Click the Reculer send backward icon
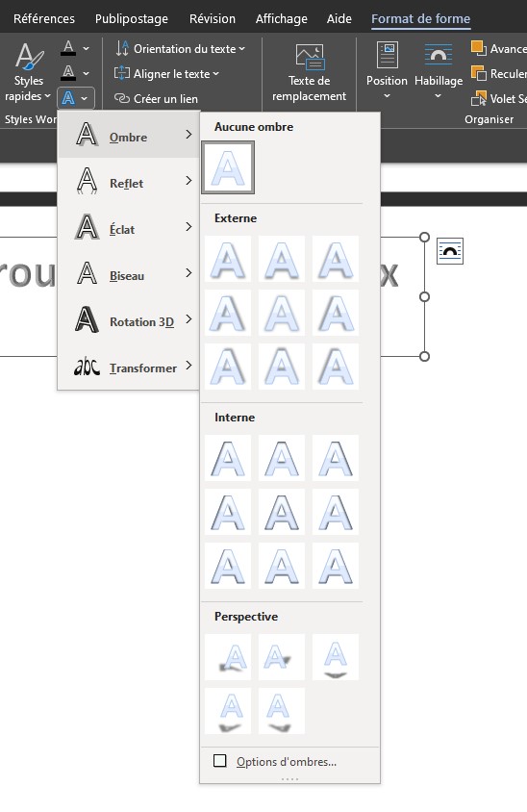Image resolution: width=527 pixels, height=812 pixels. tap(478, 73)
